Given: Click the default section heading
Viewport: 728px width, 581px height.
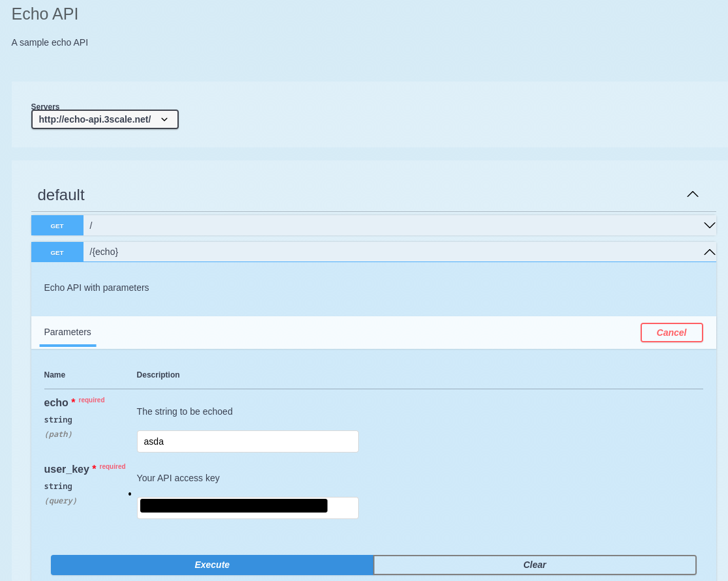Looking at the screenshot, I should [61, 195].
